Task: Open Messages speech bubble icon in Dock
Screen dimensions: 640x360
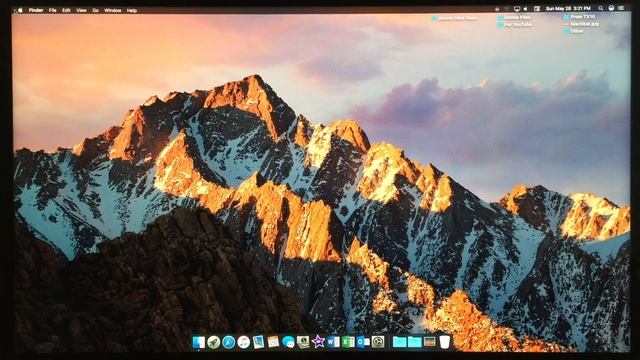Action: [x=288, y=342]
